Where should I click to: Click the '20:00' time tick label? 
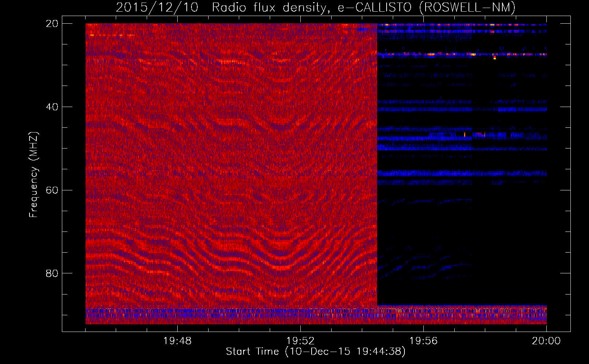pyautogui.click(x=546, y=341)
